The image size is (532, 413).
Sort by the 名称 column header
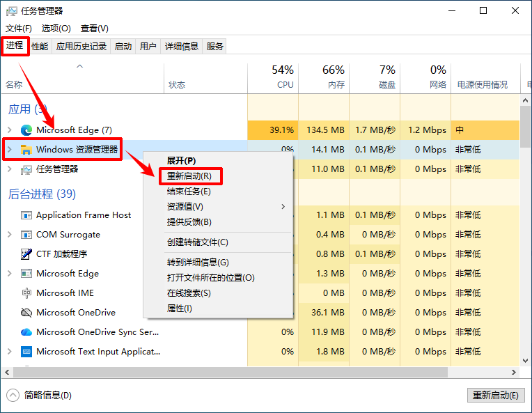coord(82,78)
